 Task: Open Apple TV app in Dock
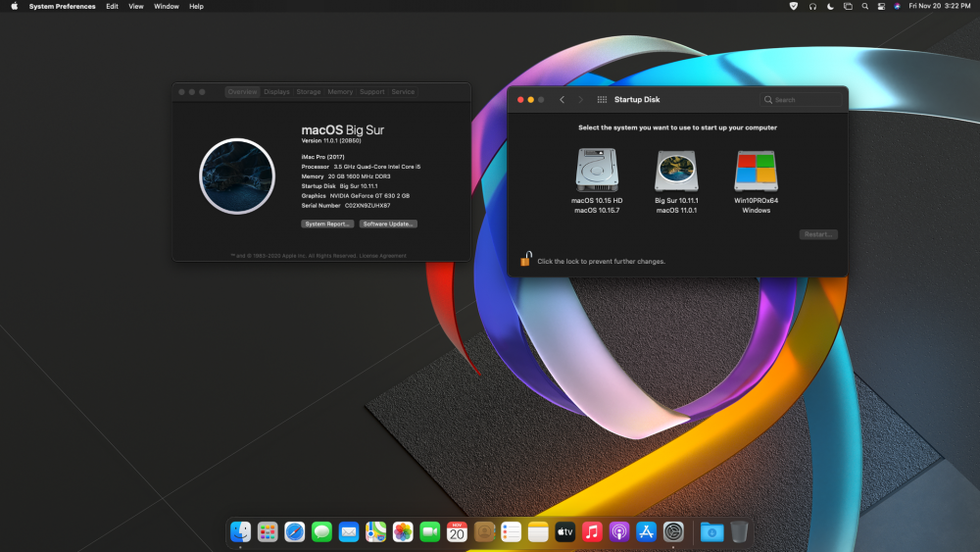[565, 532]
